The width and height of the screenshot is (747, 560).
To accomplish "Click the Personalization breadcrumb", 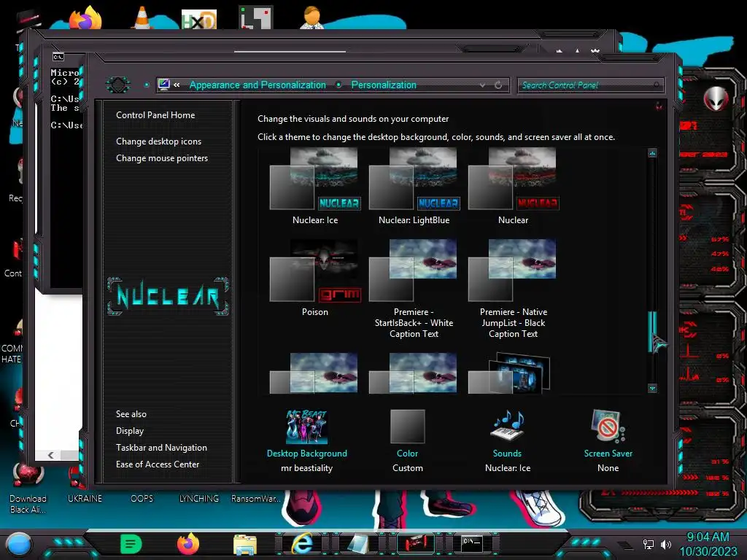I will point(384,85).
